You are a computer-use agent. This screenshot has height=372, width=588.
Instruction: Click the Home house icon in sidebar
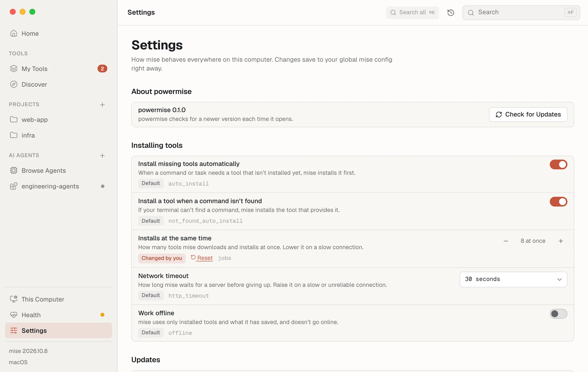[14, 33]
